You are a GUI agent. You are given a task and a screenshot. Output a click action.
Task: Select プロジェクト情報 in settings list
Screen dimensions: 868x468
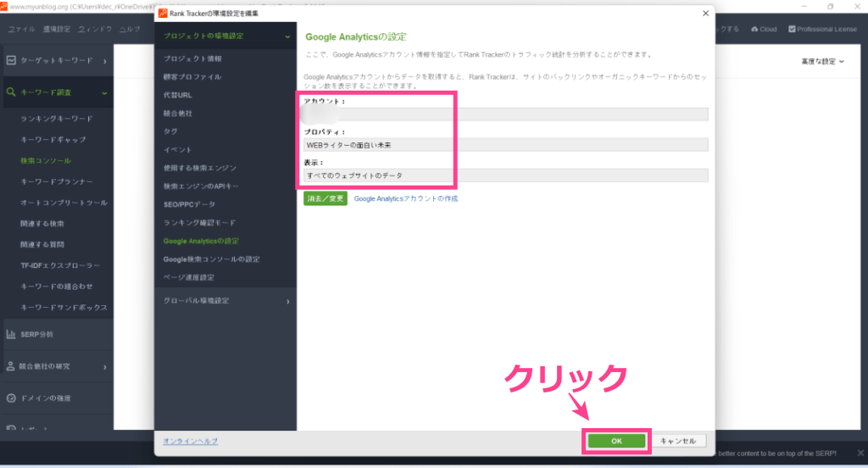point(192,58)
